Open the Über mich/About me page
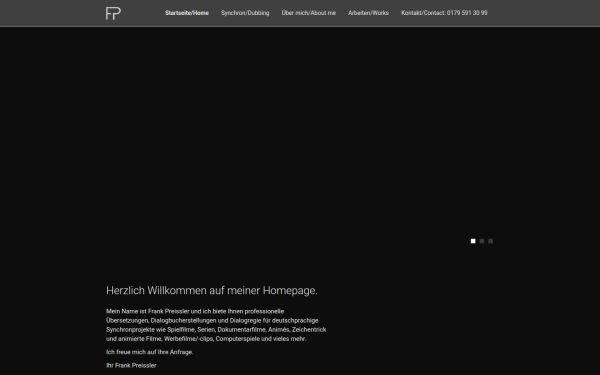This screenshot has width=600, height=375. [x=308, y=13]
